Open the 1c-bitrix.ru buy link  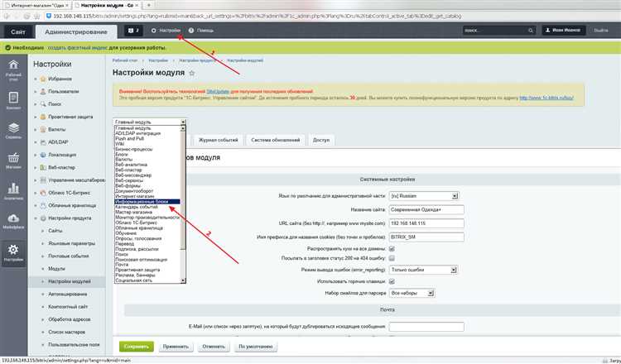(x=546, y=98)
